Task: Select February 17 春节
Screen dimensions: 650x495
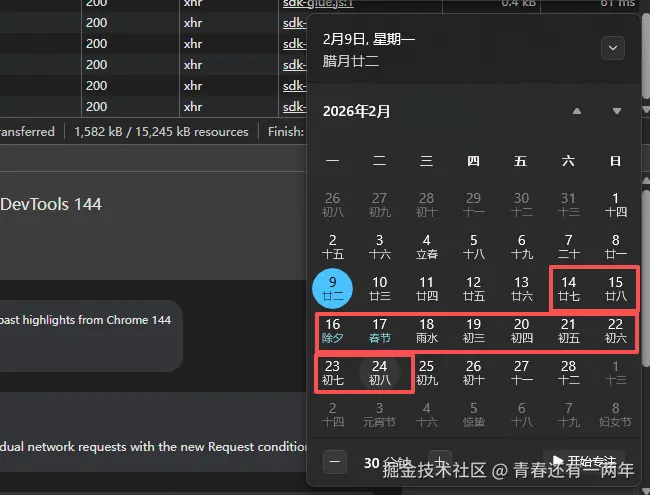Action: click(x=380, y=330)
